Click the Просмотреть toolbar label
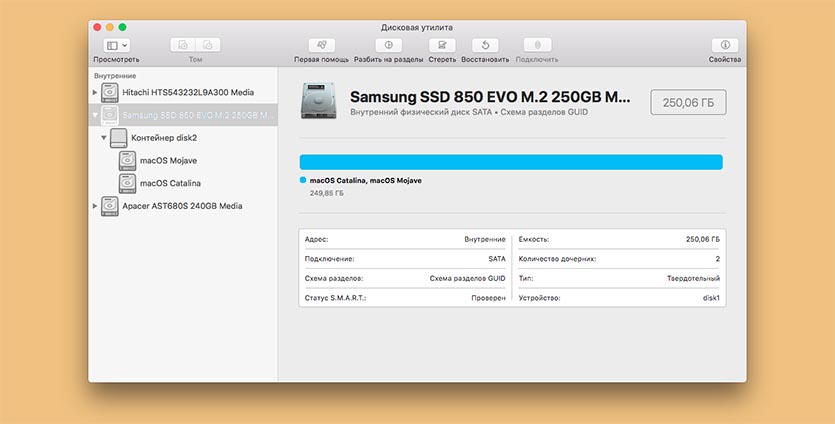The height and width of the screenshot is (424, 835). click(x=116, y=60)
